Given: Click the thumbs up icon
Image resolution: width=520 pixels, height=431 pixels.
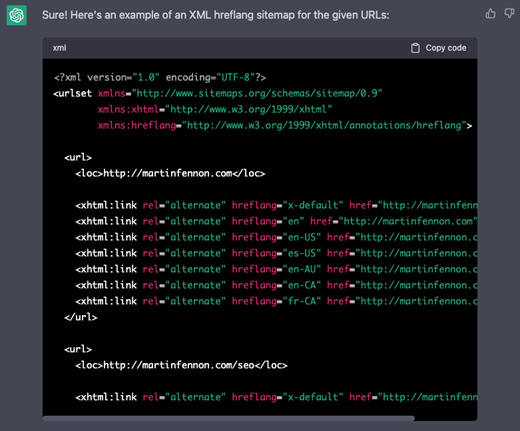Looking at the screenshot, I should point(490,14).
